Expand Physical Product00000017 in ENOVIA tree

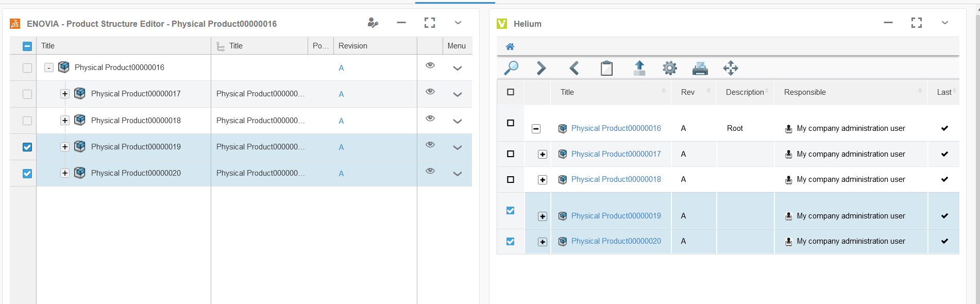[65, 94]
